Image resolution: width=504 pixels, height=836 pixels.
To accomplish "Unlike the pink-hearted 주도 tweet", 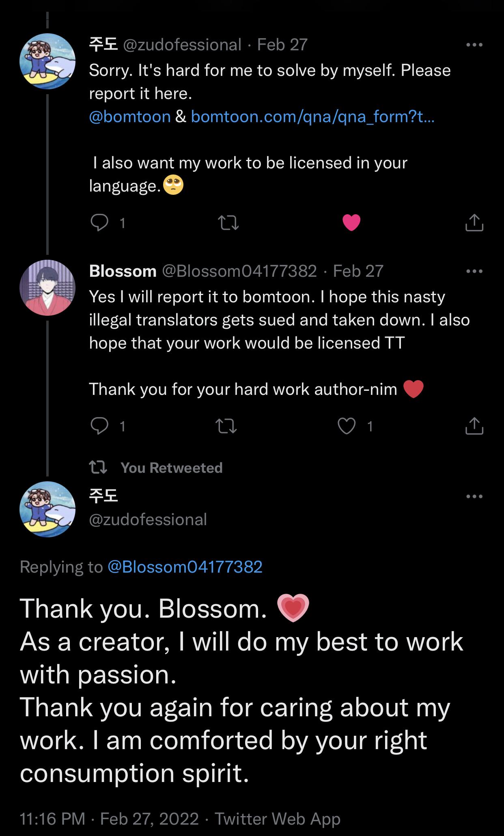I will point(351,222).
